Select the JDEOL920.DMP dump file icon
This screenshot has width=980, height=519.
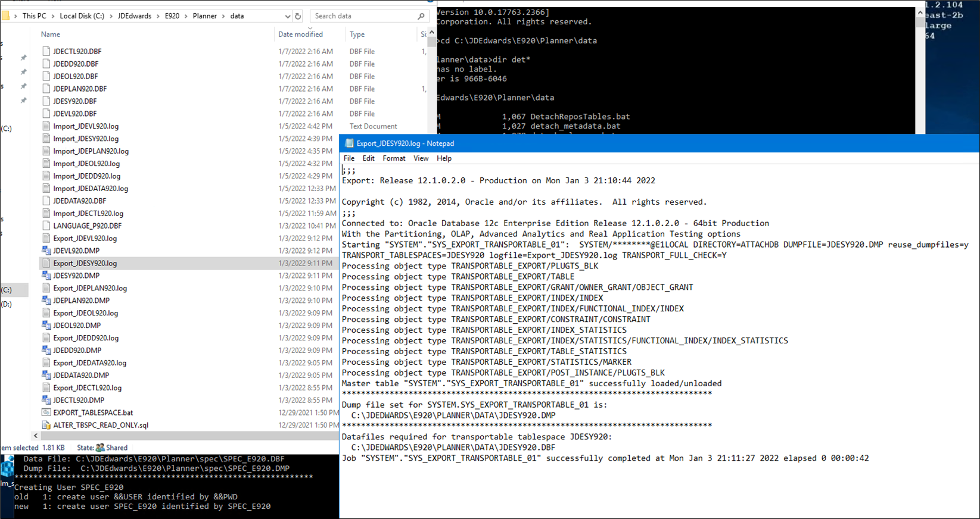click(46, 326)
